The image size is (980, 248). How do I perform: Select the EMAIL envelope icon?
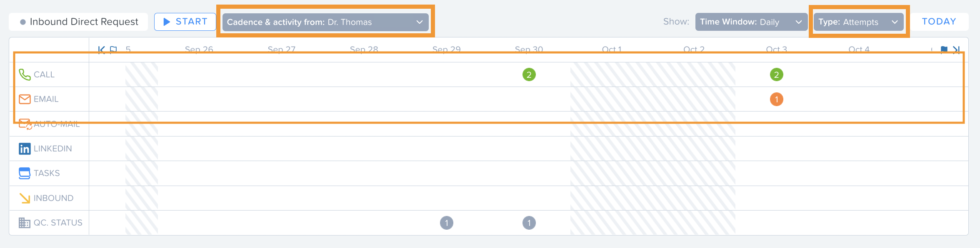point(25,99)
